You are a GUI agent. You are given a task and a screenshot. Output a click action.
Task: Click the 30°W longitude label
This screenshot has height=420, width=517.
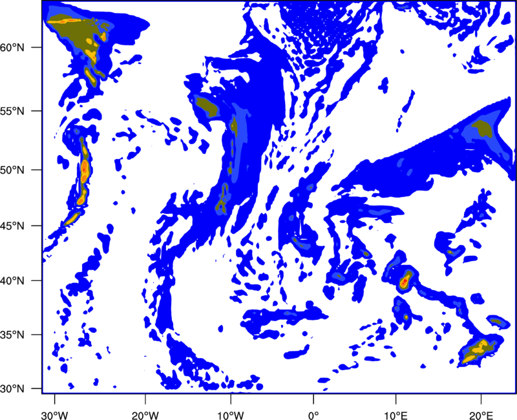pyautogui.click(x=55, y=415)
